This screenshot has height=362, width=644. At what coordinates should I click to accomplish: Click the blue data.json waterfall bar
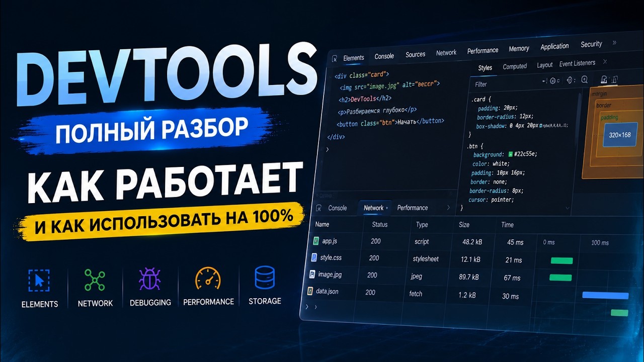(605, 295)
